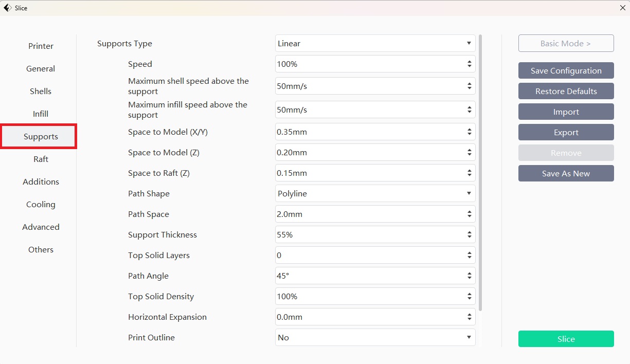Close the Slice window

[622, 8]
